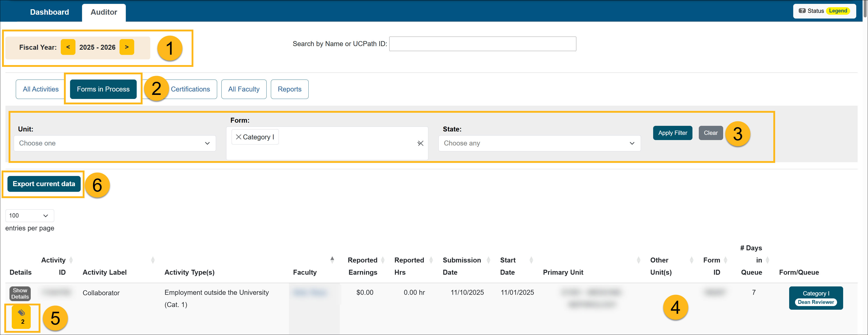Sort the # Days in Queue column
Image resolution: width=868 pixels, height=335 pixels.
(768, 260)
